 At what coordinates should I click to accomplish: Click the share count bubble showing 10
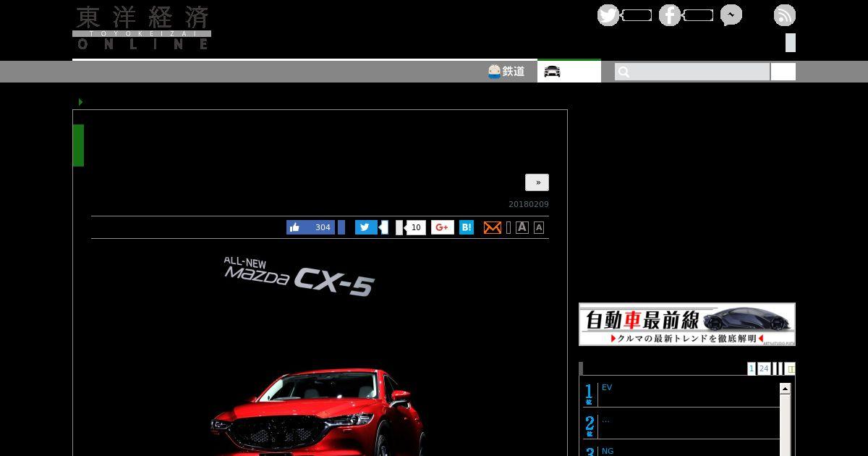416,228
